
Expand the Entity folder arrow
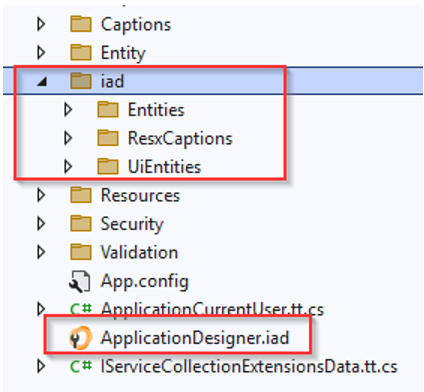tap(41, 52)
